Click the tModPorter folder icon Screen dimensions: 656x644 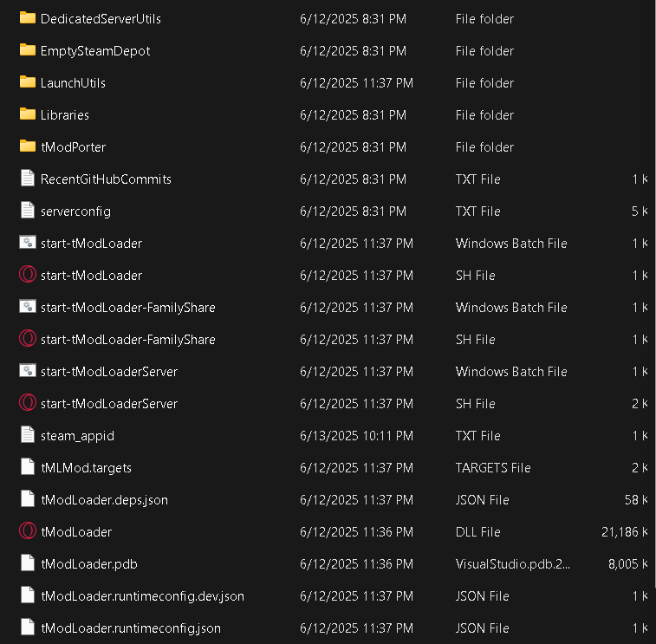click(x=28, y=146)
